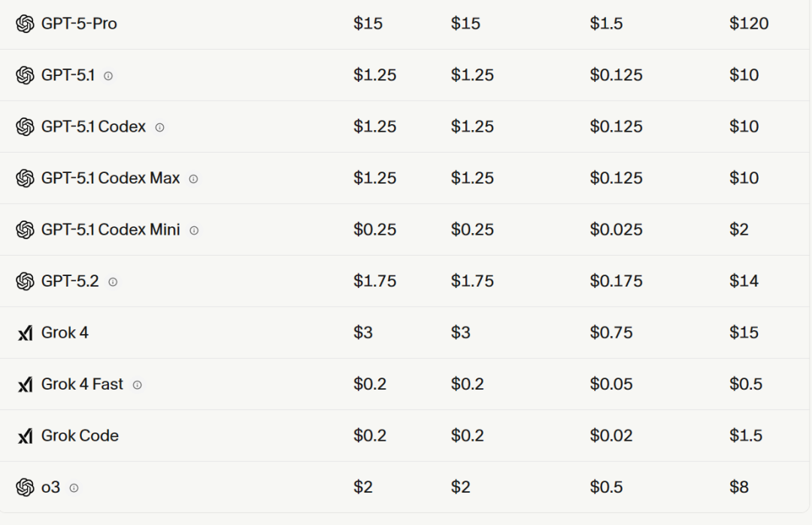Click the info icon next to Grok 4 Fast

tap(137, 385)
